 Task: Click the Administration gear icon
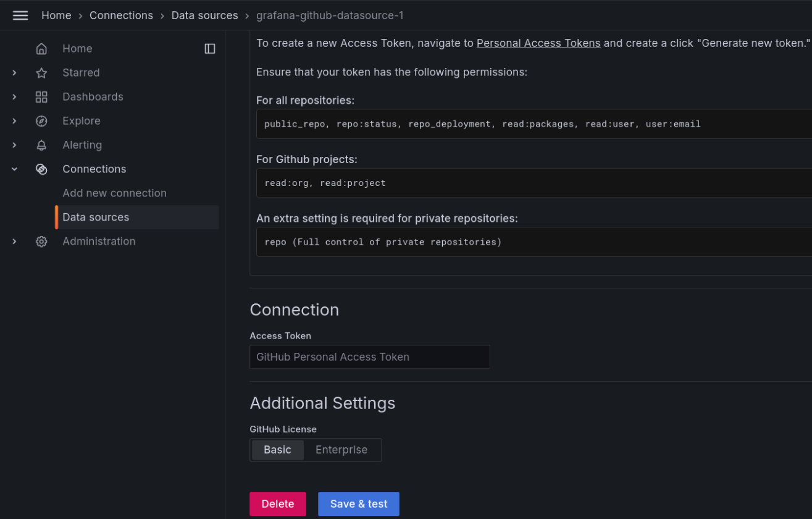click(x=41, y=242)
